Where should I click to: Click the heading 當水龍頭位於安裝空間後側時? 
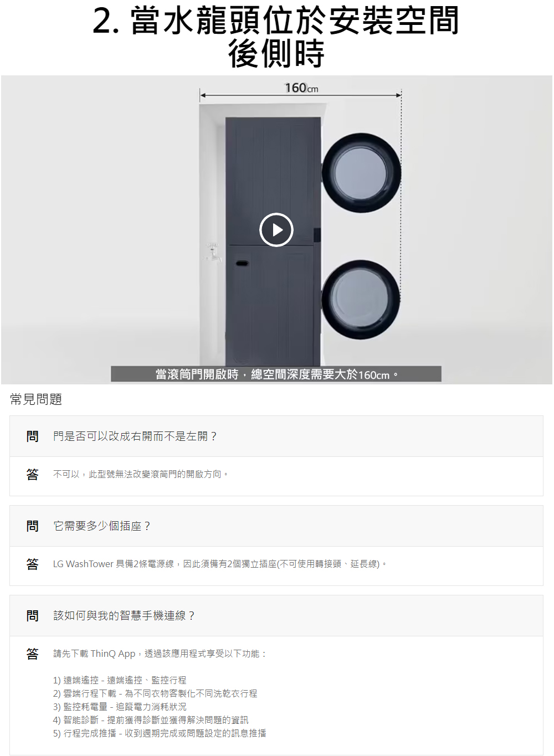[276, 37]
